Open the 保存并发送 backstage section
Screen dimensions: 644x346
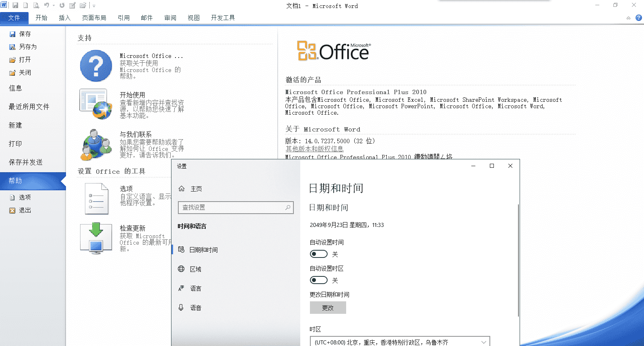[26, 162]
